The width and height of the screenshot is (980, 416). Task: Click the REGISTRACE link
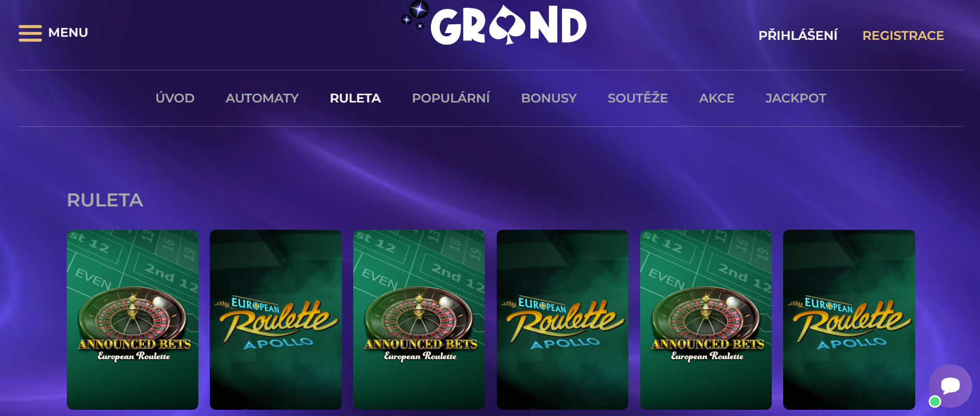click(x=903, y=36)
